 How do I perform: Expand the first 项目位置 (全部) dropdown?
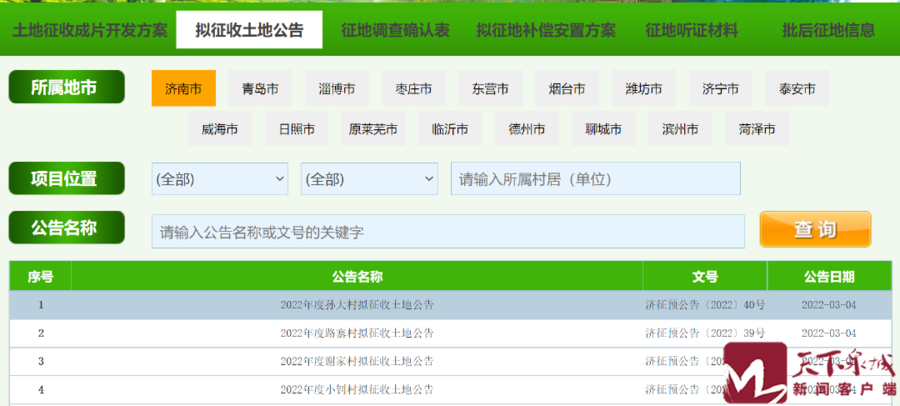coord(220,179)
